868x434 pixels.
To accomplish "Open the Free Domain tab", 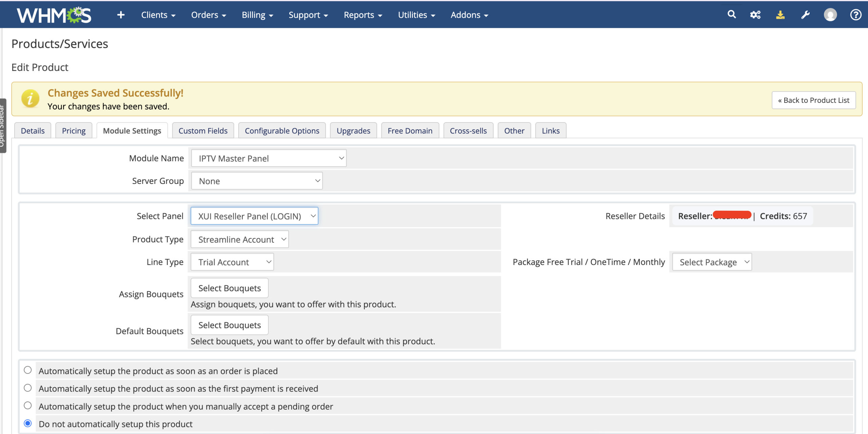I will pos(410,131).
